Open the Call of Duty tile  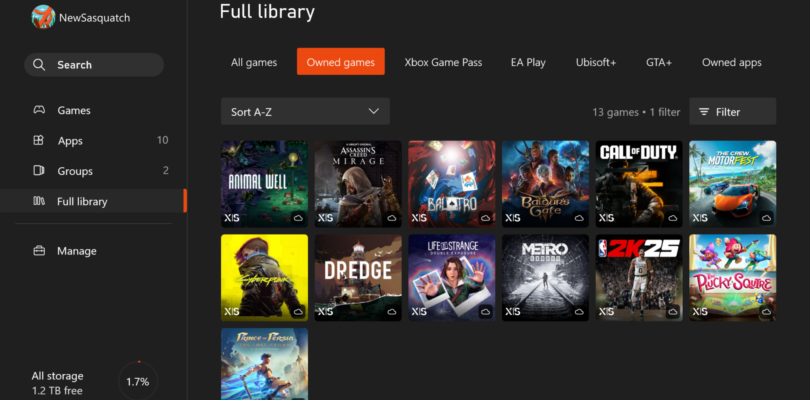pyautogui.click(x=639, y=183)
